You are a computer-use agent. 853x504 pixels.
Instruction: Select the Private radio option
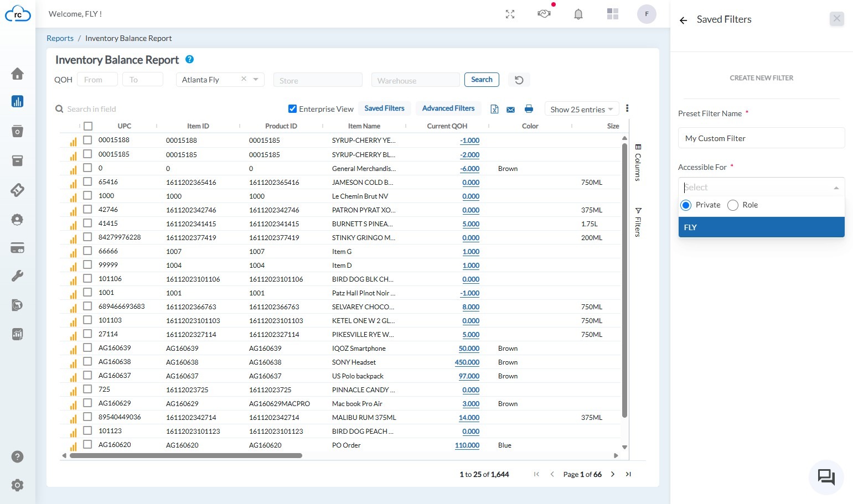[x=686, y=205]
